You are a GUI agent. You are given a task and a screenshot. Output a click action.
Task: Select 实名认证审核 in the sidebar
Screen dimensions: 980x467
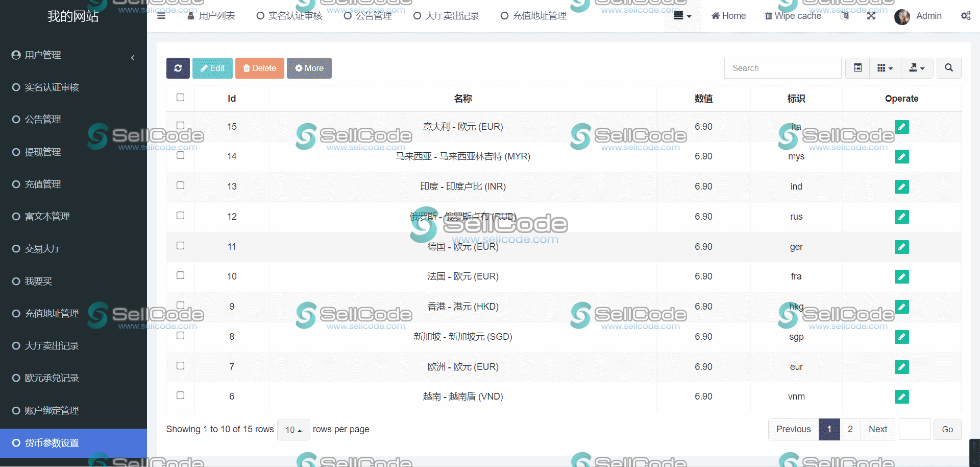click(x=52, y=87)
